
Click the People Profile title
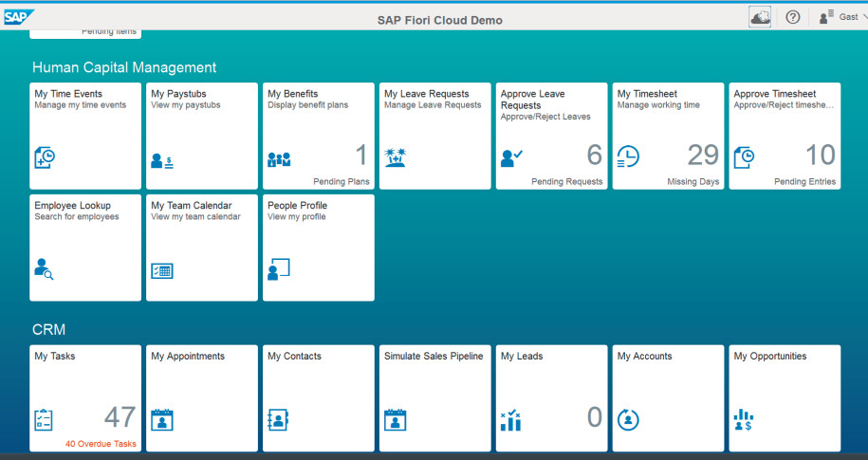pyautogui.click(x=297, y=206)
